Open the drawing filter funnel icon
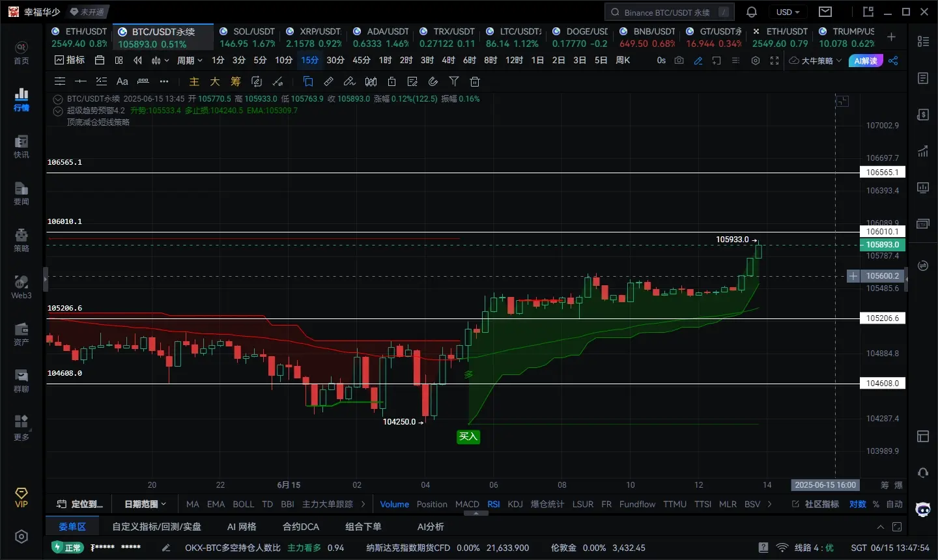 pyautogui.click(x=454, y=81)
